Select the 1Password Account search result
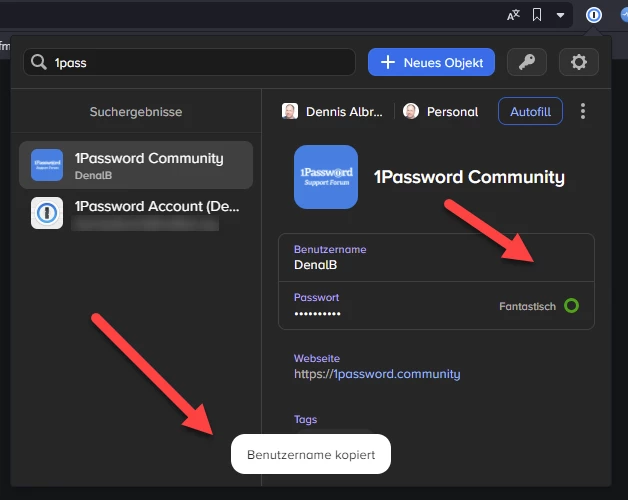Viewport: 628px width, 500px height. (x=136, y=213)
